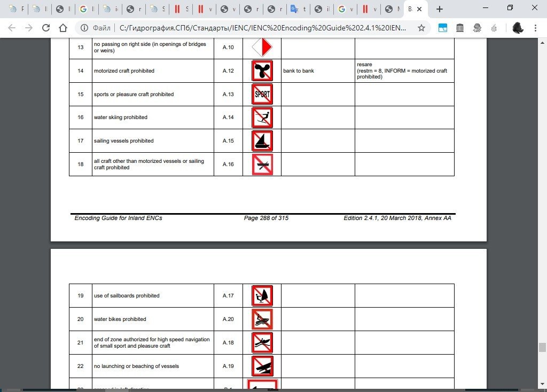Click the profile avatar in the toolbar

[x=518, y=28]
